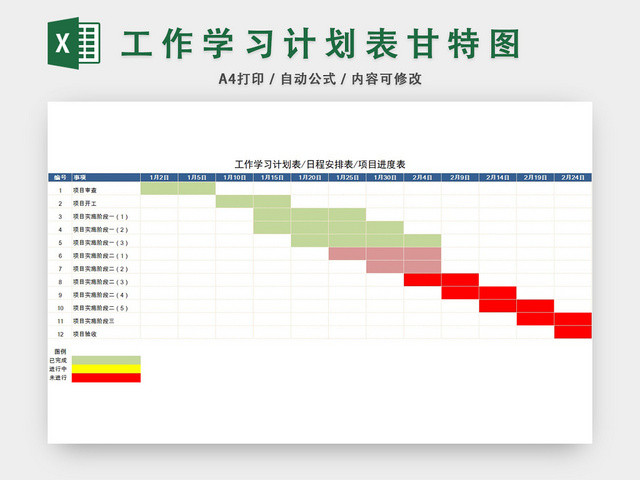Image resolution: width=640 pixels, height=480 pixels.
Task: Select row number 6 cell
Action: tap(60, 256)
